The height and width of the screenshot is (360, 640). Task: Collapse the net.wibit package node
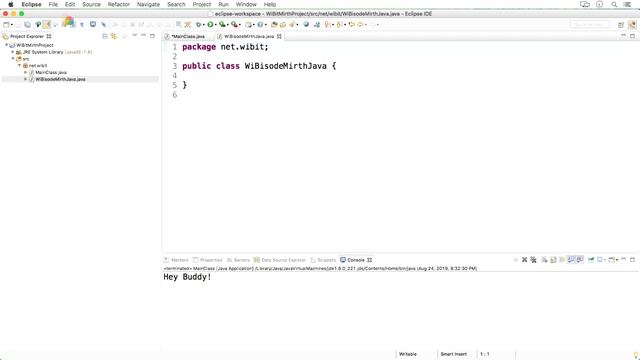(19, 65)
